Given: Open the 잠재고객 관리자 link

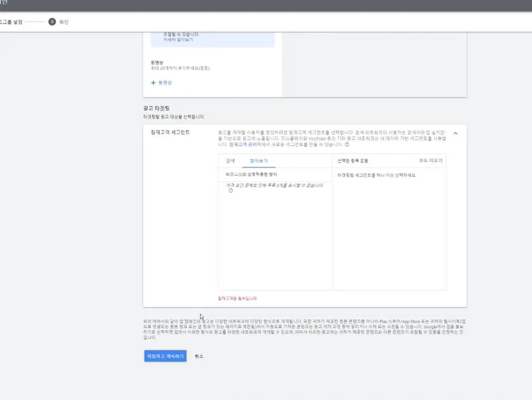Looking at the screenshot, I should coord(241,145).
